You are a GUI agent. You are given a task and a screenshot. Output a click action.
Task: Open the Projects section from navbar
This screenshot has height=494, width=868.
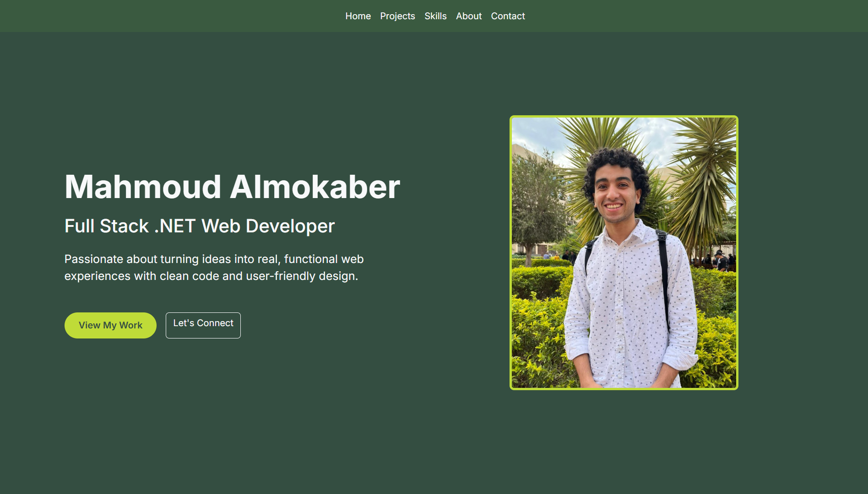397,16
